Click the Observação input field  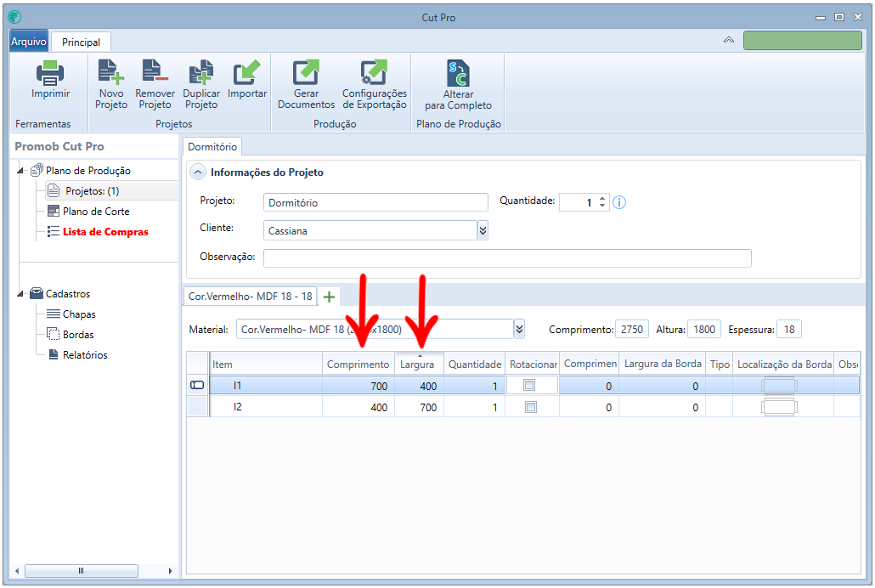coord(507,258)
